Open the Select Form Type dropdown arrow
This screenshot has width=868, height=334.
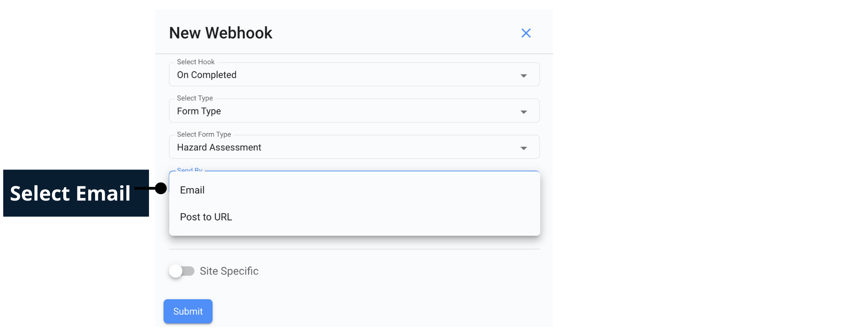pos(524,147)
